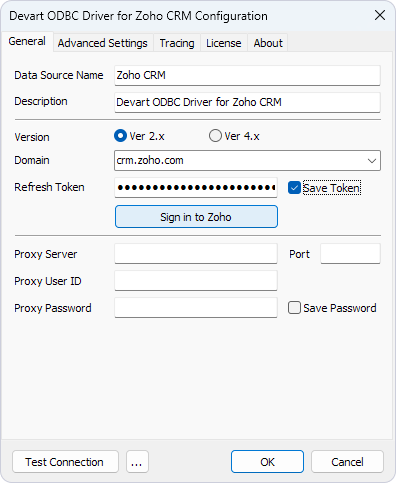
Task: Click the 'Domain' label text
Action: 32,160
